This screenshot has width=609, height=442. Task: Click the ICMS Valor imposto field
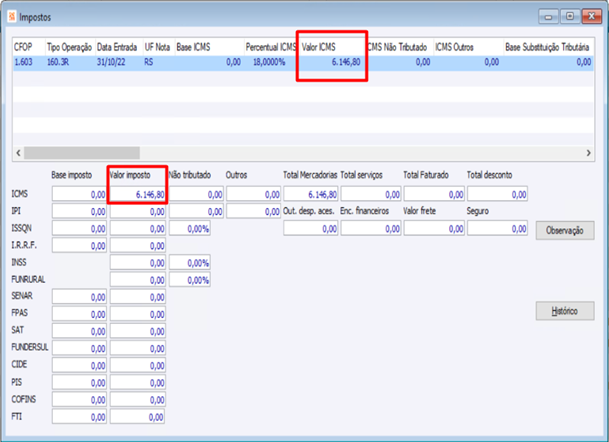[138, 194]
